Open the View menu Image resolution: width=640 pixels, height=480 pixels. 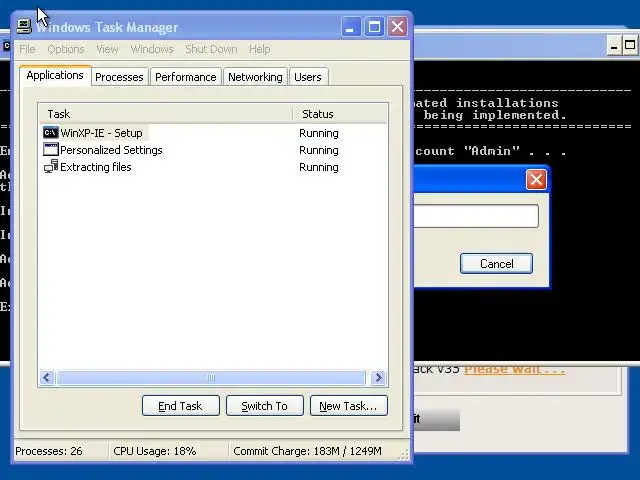(x=107, y=49)
